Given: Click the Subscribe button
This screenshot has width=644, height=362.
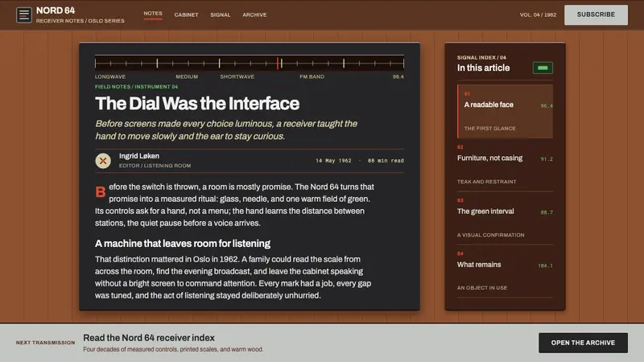Looking at the screenshot, I should pyautogui.click(x=596, y=14).
